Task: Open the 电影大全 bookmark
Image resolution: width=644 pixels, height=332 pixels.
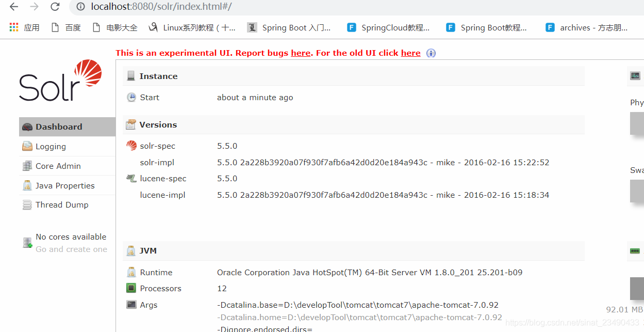Action: [114, 27]
